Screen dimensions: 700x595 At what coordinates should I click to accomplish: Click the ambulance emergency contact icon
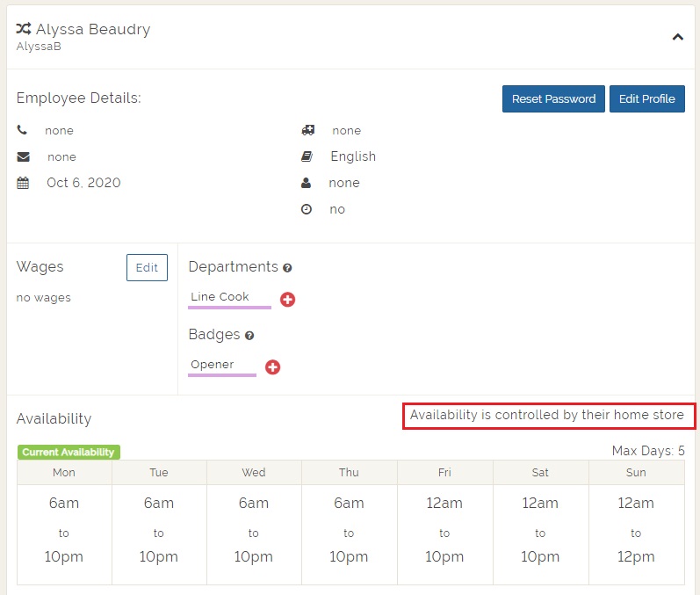point(307,130)
